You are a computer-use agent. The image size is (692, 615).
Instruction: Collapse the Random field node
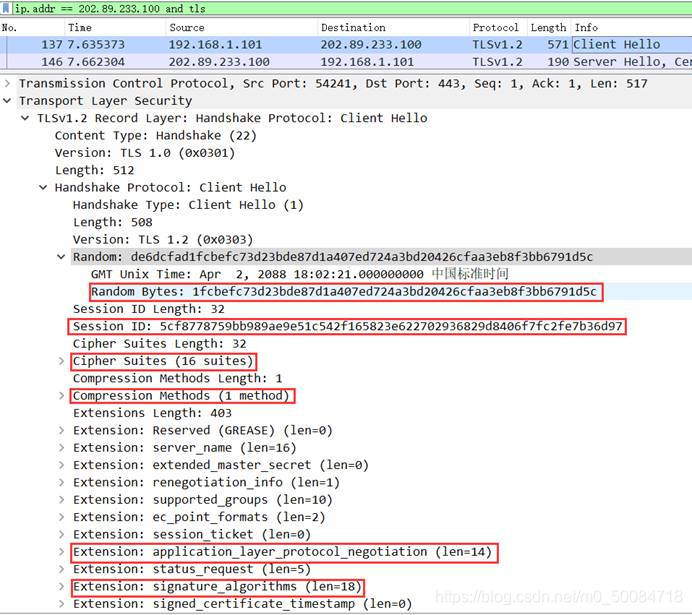point(61,257)
